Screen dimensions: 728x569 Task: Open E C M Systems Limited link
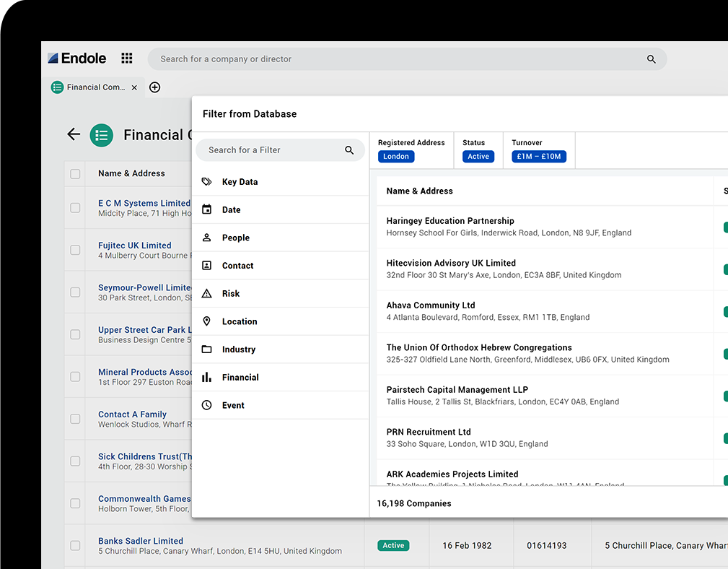[x=144, y=203]
